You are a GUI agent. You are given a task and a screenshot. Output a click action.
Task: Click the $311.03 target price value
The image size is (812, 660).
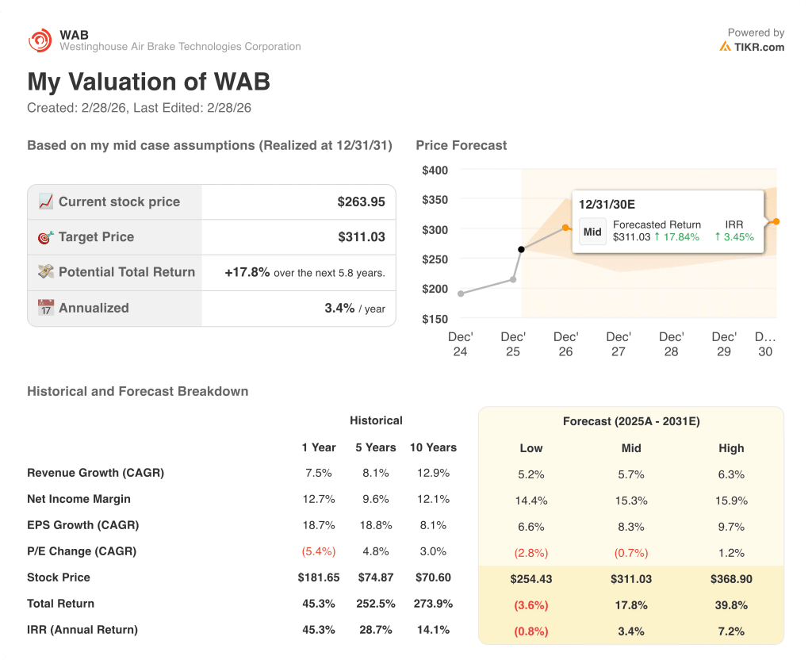click(361, 236)
